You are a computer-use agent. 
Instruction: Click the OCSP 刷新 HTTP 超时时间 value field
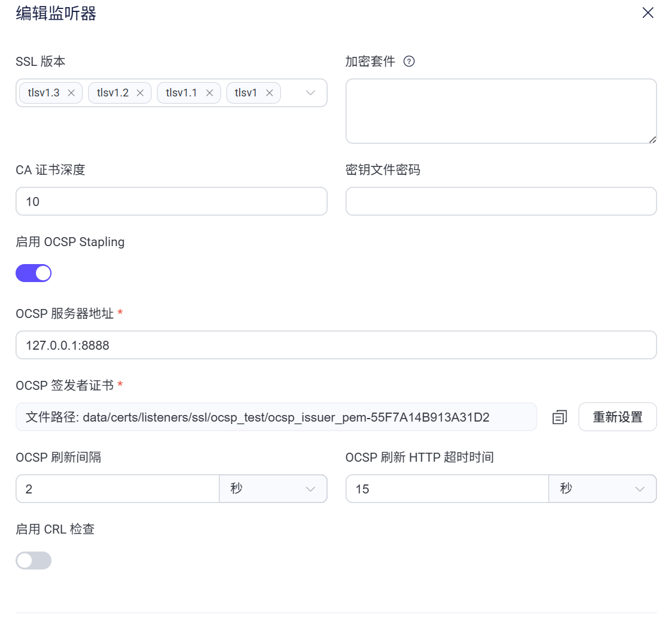pyautogui.click(x=447, y=489)
